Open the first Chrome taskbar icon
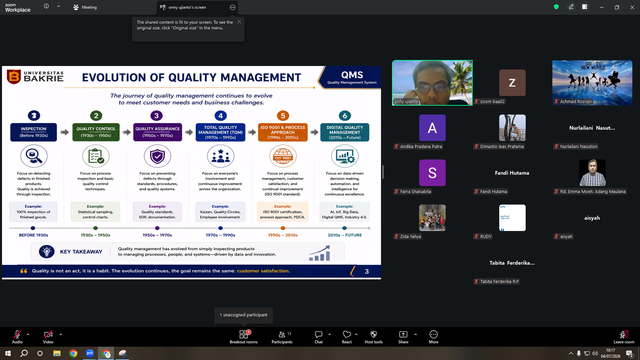 coord(73,353)
